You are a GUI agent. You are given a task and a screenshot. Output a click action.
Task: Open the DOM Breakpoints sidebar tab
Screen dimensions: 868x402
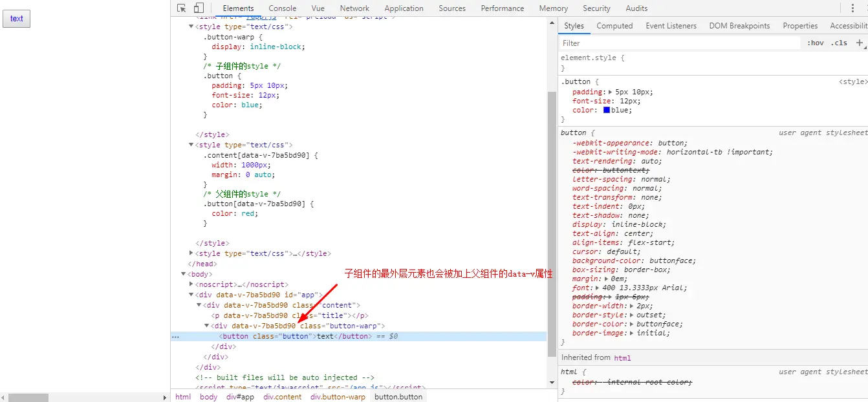739,26
